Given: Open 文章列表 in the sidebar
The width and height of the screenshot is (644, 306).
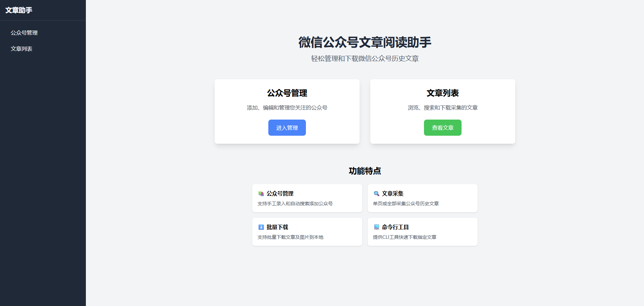Looking at the screenshot, I should 21,49.
